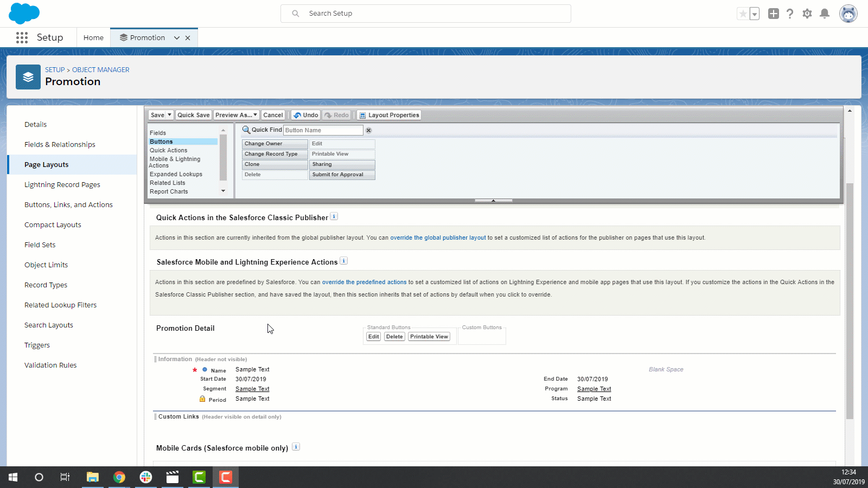View notifications via the bell icon

(x=825, y=14)
